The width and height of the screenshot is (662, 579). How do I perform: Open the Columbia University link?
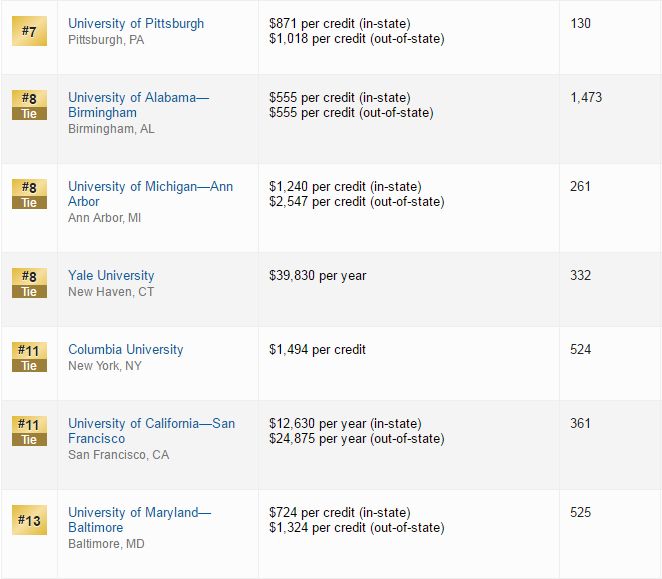pos(126,349)
